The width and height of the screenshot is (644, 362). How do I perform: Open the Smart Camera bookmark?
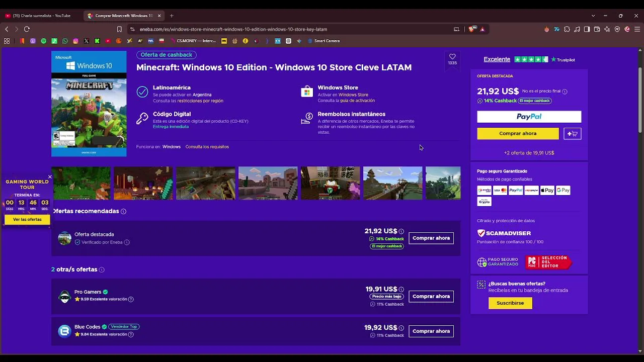324,41
